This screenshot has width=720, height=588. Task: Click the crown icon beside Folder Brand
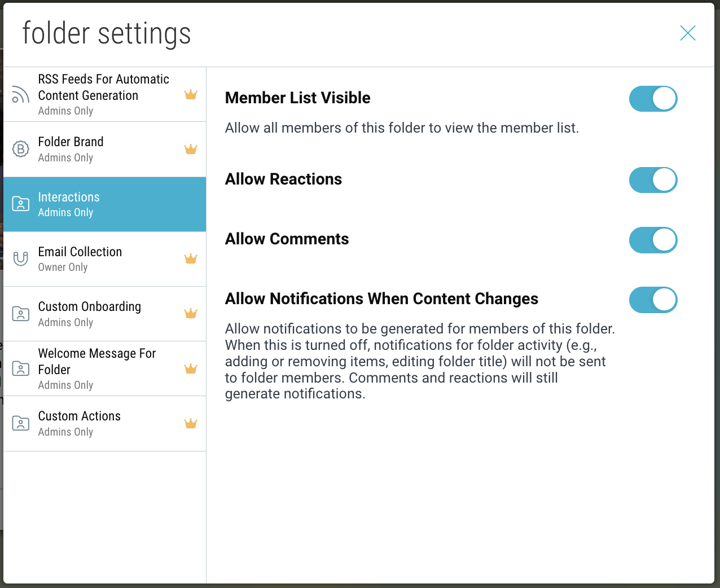point(191,150)
